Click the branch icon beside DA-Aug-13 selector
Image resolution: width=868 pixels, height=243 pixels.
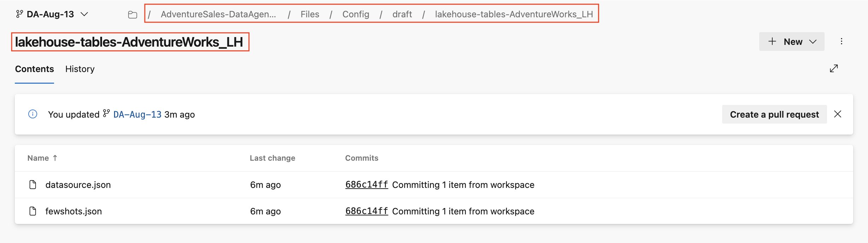19,14
